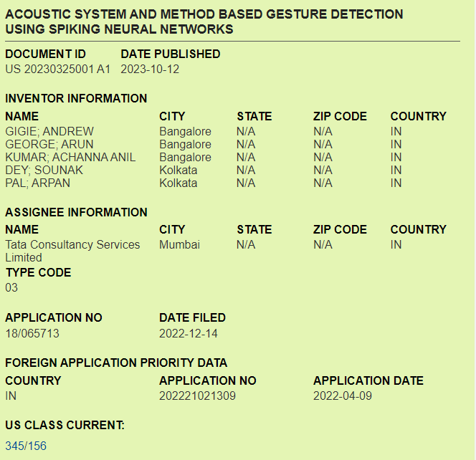Click the patent title heading text
Image resolution: width=476 pixels, height=460 pixels.
[x=204, y=21]
